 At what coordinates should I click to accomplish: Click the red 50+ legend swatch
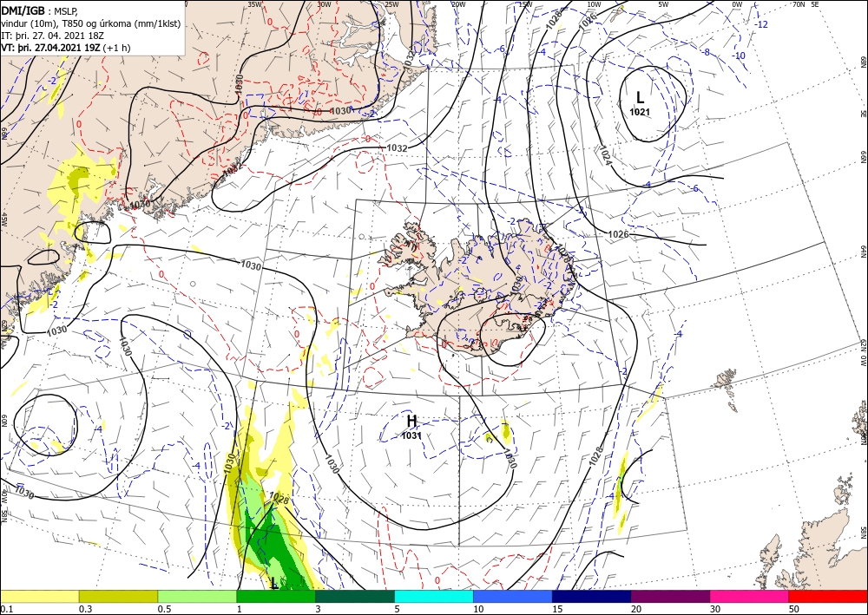click(x=828, y=596)
